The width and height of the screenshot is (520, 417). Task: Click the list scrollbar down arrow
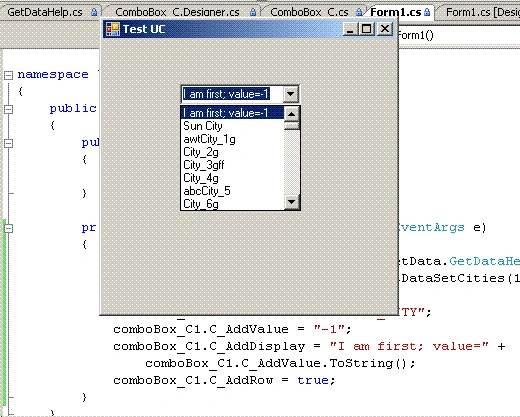tap(292, 202)
